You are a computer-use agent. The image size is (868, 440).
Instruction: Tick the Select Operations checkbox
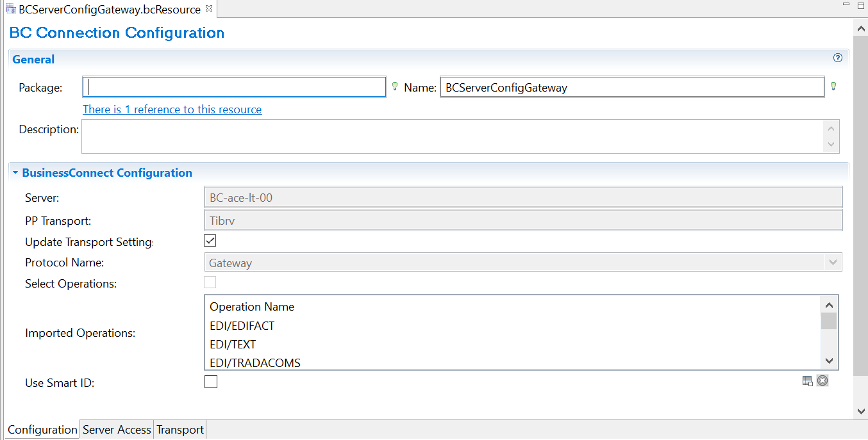(210, 282)
